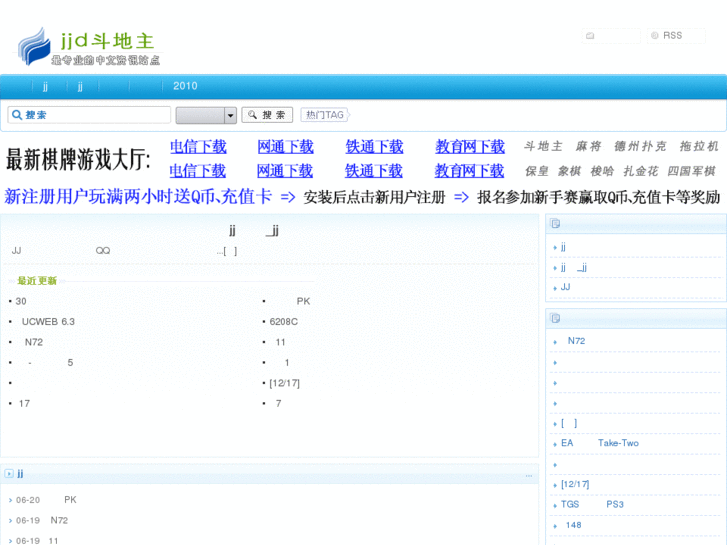Select the 斗地主 game label
Screen dimensions: 727x545
coord(543,147)
